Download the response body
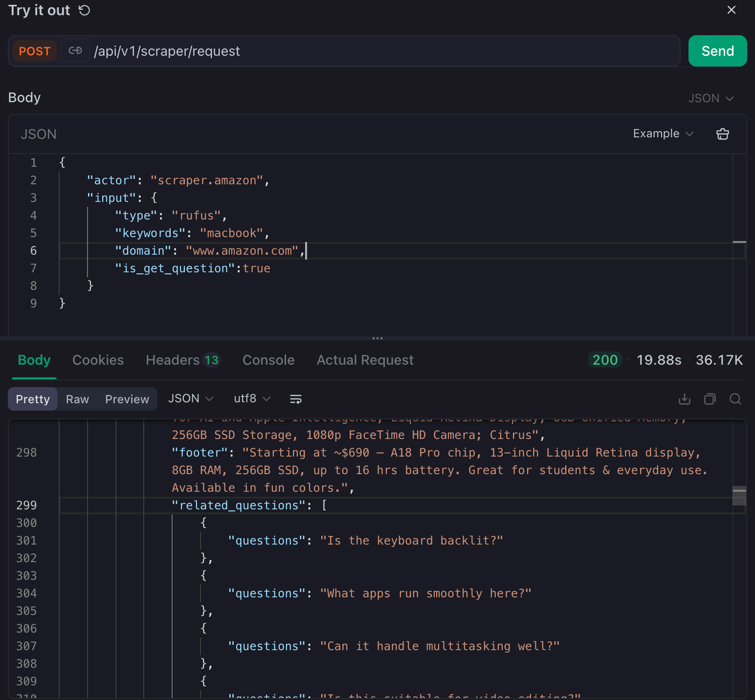Image resolution: width=755 pixels, height=700 pixels. pyautogui.click(x=685, y=399)
